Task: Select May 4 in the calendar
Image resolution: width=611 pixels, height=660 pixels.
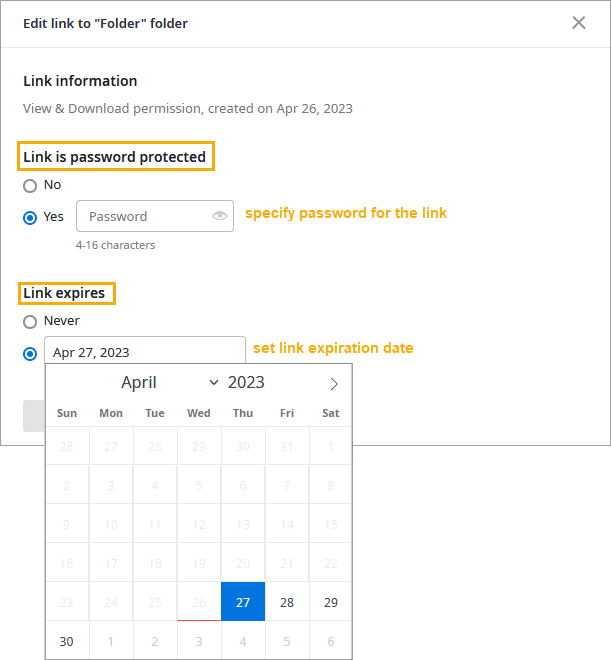Action: coord(243,641)
